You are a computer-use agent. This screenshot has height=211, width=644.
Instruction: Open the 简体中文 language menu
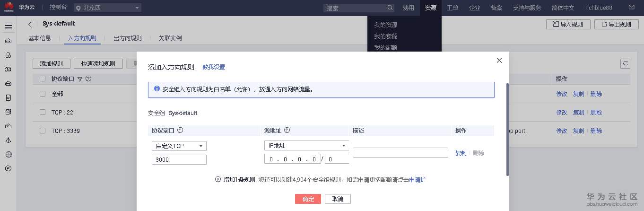pyautogui.click(x=563, y=8)
